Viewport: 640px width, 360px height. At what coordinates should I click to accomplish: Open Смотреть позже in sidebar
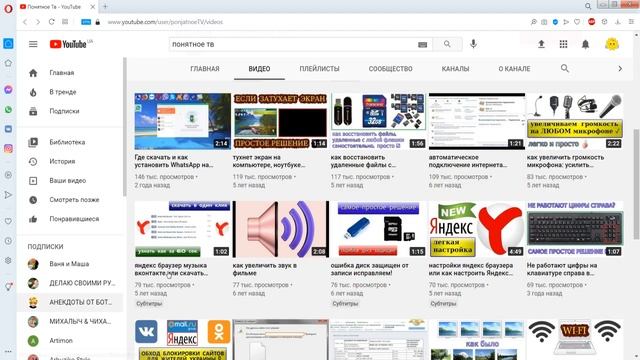tap(69, 200)
